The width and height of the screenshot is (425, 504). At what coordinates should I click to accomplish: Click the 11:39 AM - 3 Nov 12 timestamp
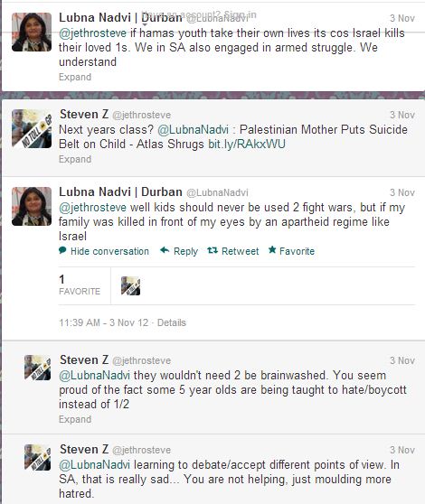point(104,322)
